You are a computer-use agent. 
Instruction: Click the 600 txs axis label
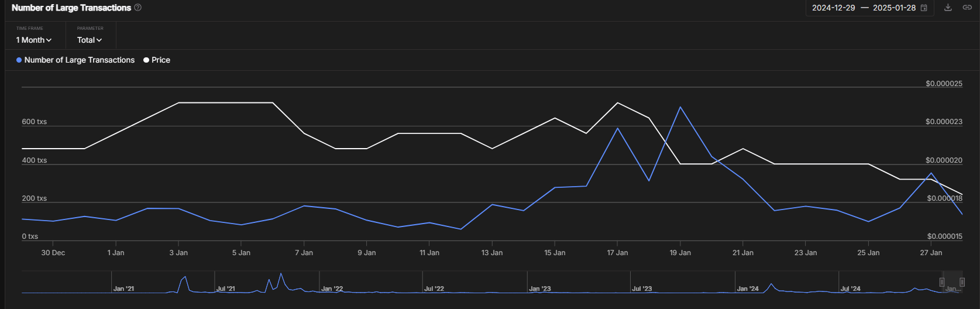(x=35, y=122)
